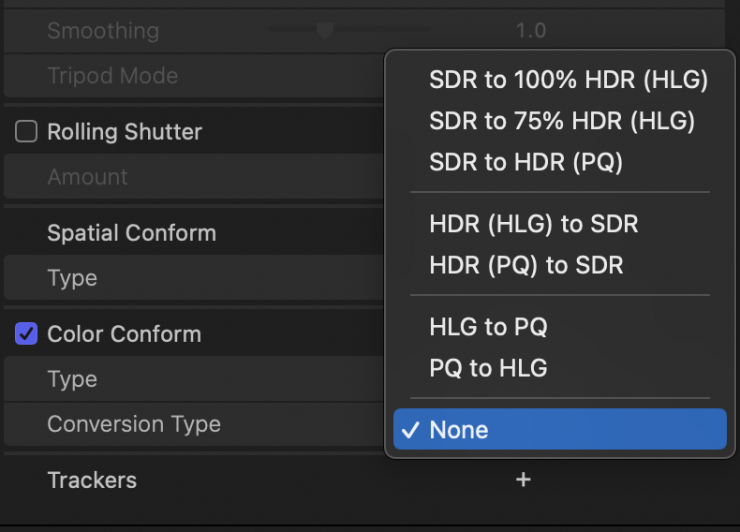This screenshot has width=740, height=532.
Task: Uncheck the Color Conform checkbox
Action: [26, 334]
